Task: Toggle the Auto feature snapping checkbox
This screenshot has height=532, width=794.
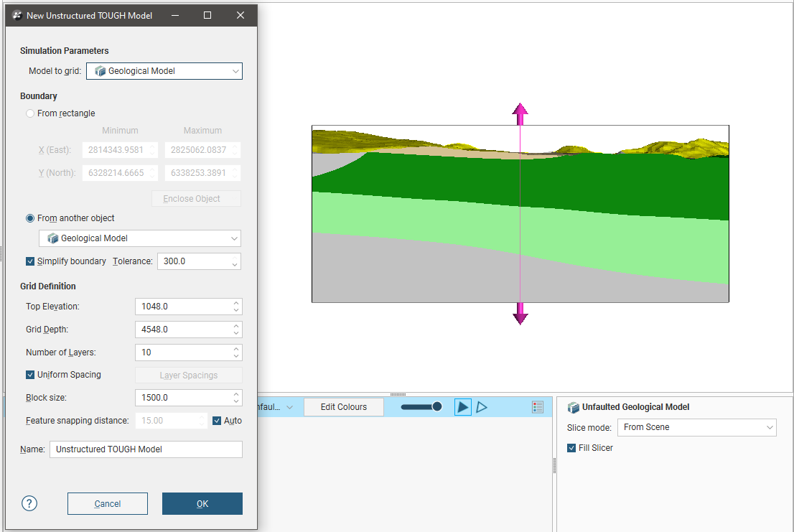Action: click(x=218, y=421)
